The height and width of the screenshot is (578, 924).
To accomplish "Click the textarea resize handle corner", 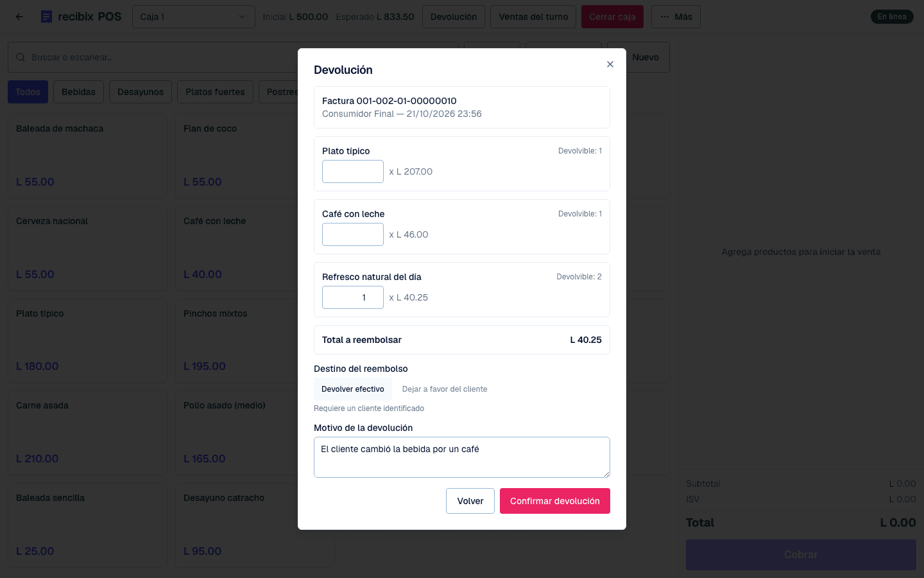I will [606, 473].
